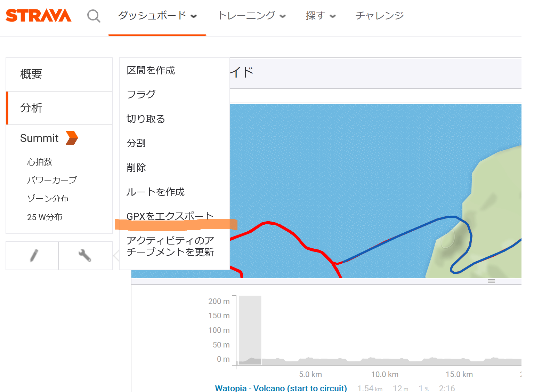The image size is (534, 392).
Task: Expand the ダッシュボード dropdown arrow
Action: (194, 16)
